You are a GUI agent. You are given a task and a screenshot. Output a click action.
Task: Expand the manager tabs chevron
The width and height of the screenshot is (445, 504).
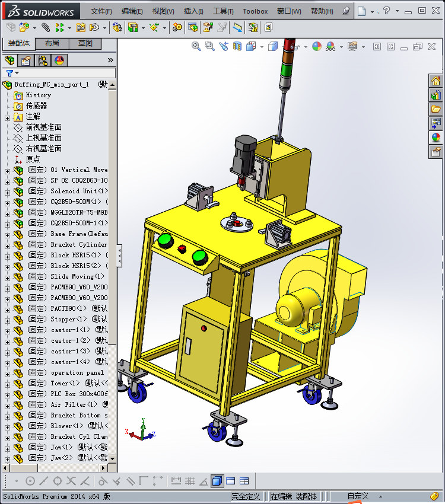tap(110, 60)
